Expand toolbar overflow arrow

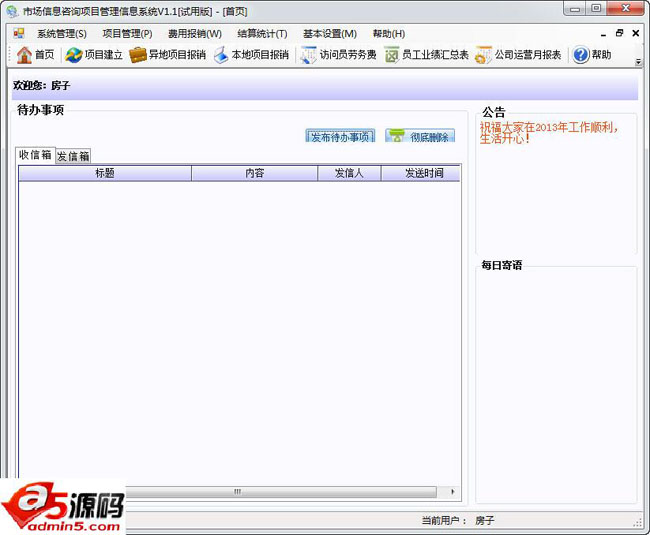pyautogui.click(x=638, y=62)
